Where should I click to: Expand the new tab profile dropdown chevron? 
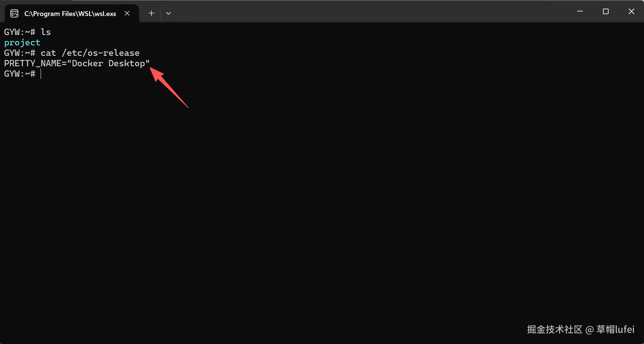[168, 13]
